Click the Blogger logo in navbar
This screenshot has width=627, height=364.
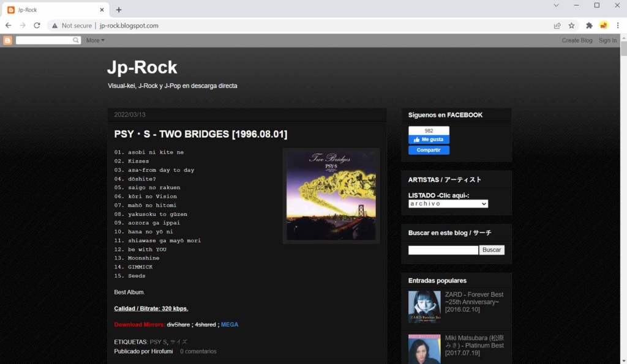[7, 40]
